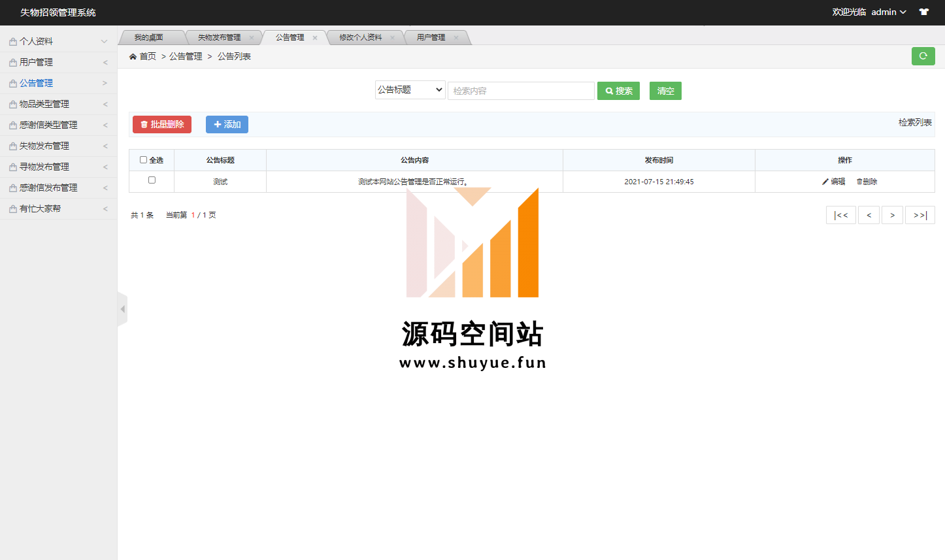Select the 公告管理 tab
Image resolution: width=945 pixels, height=560 pixels.
[x=290, y=37]
